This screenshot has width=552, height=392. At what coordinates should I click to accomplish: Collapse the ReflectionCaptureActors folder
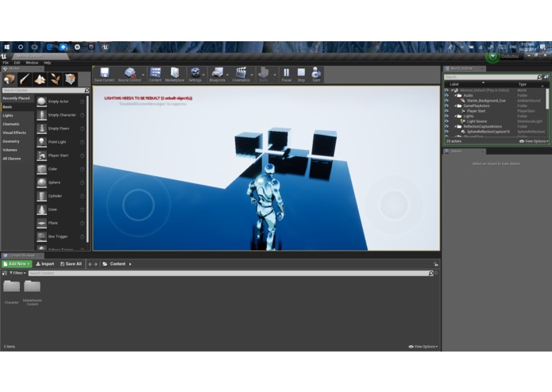click(x=455, y=126)
